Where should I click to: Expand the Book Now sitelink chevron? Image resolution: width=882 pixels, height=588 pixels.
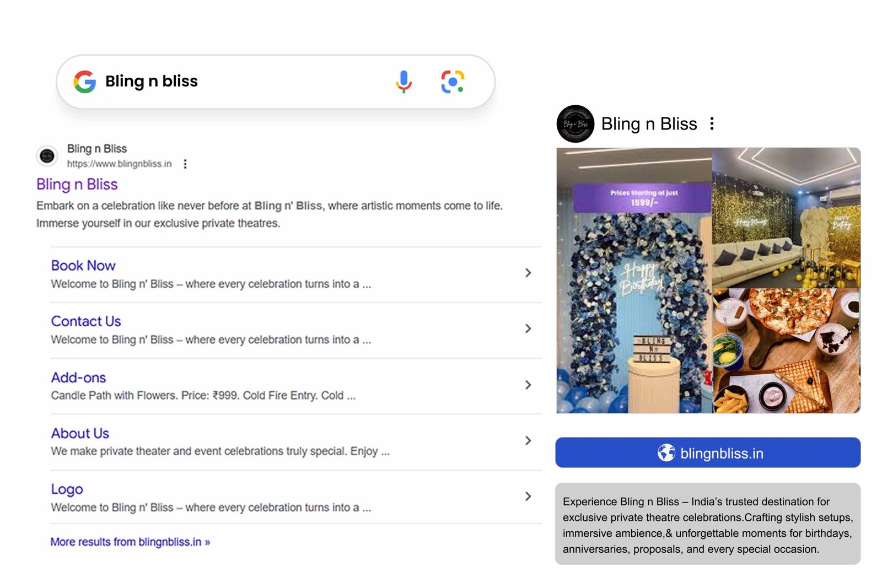pos(528,273)
